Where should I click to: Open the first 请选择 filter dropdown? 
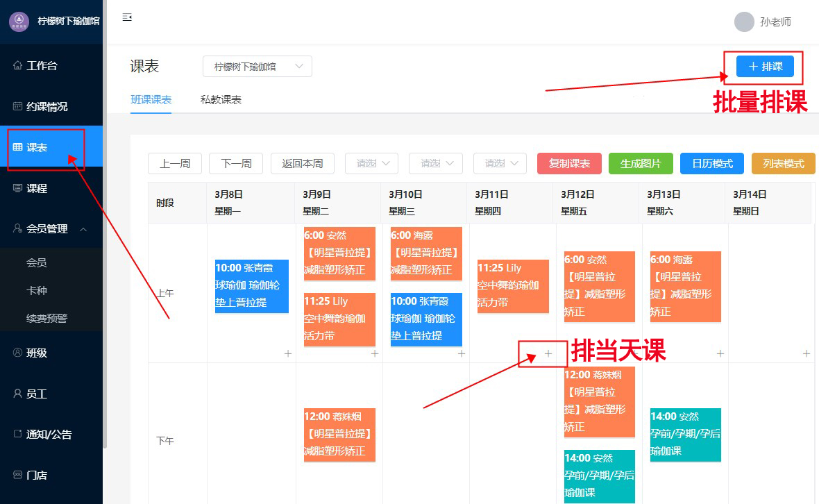(371, 164)
